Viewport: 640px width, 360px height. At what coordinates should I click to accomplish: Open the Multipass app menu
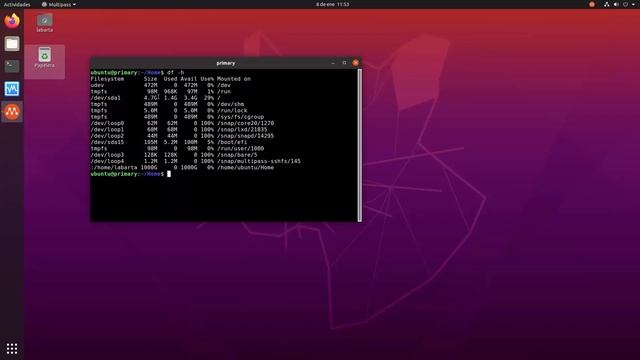tap(59, 4)
